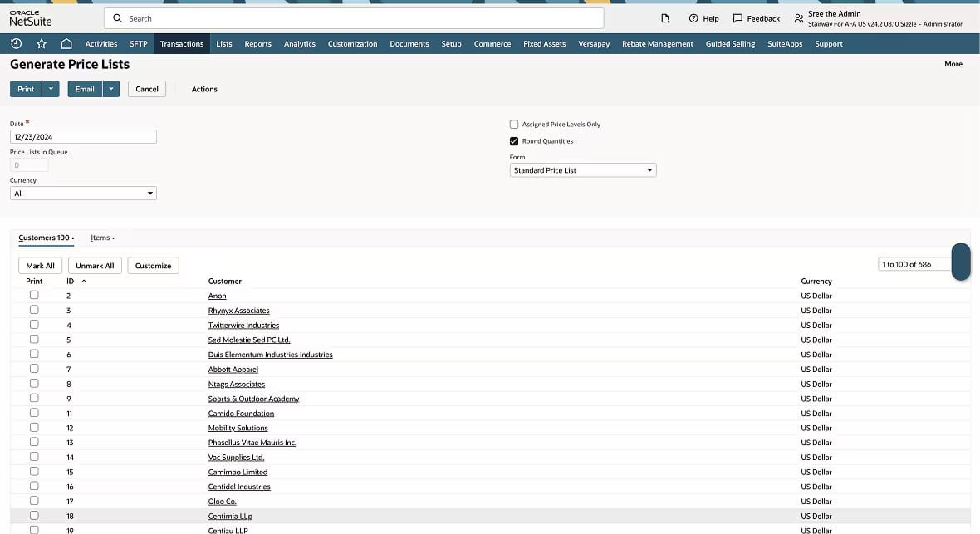Screen dimensions: 980x534
Task: Click the Feedback speech bubble icon
Action: click(x=737, y=18)
